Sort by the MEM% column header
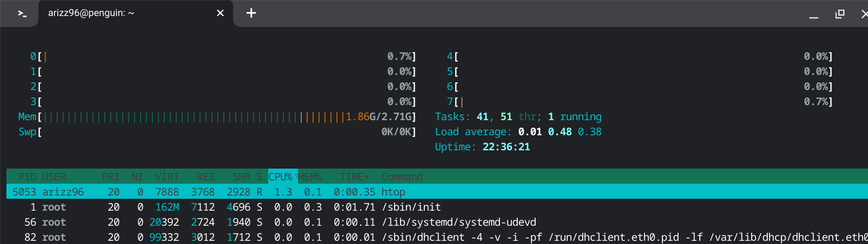 click(311, 177)
